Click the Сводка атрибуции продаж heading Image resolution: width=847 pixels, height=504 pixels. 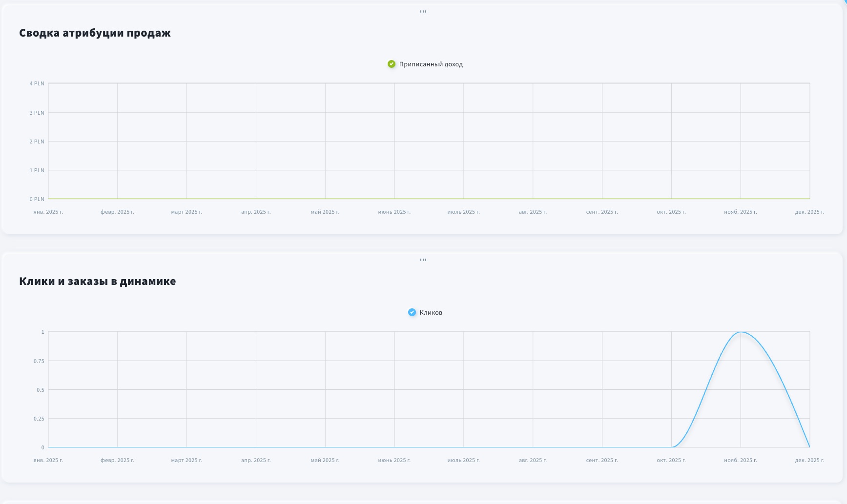coord(95,33)
